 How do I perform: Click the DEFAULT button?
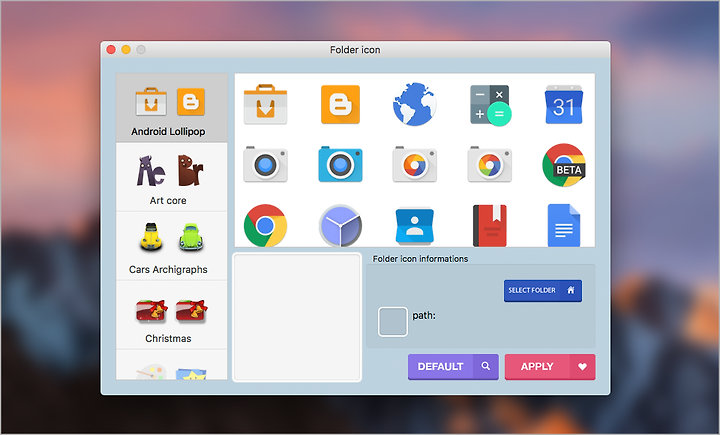click(x=453, y=367)
